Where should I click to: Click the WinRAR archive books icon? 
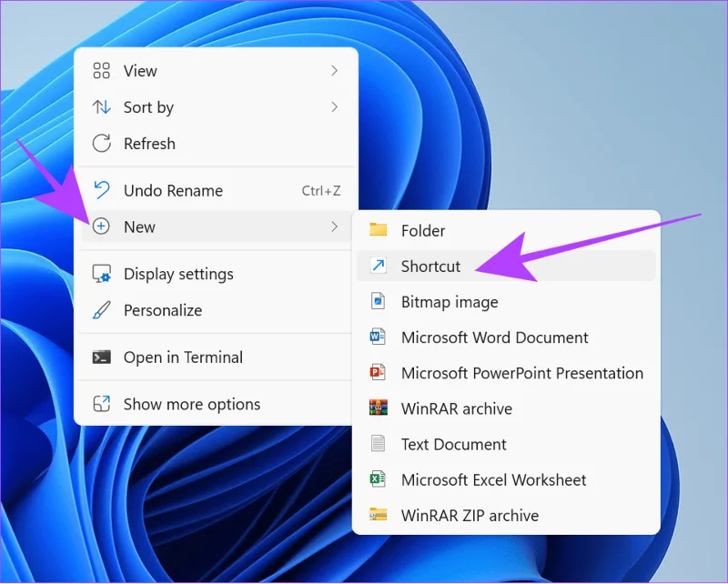[378, 408]
